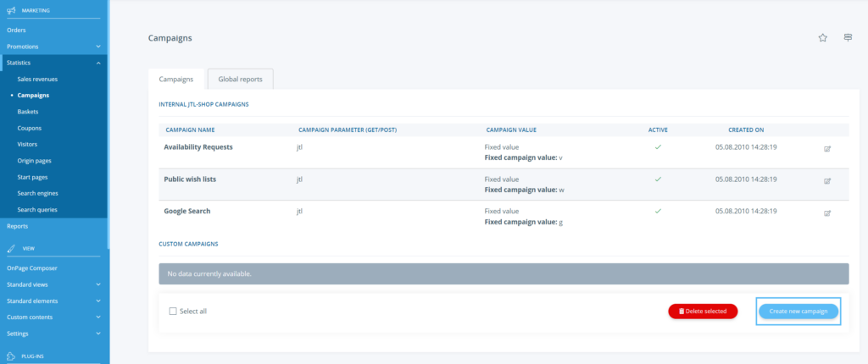Click Create new campaign button

tap(798, 312)
